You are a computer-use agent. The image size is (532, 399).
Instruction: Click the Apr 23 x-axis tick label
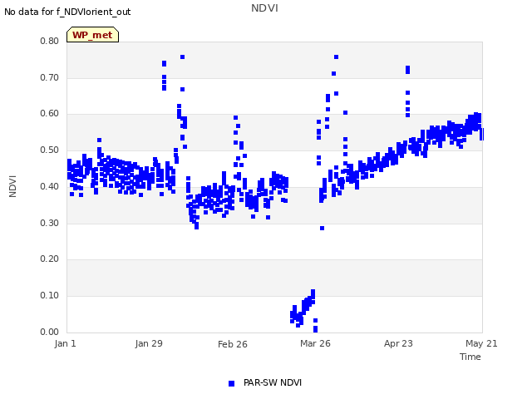[398, 343]
